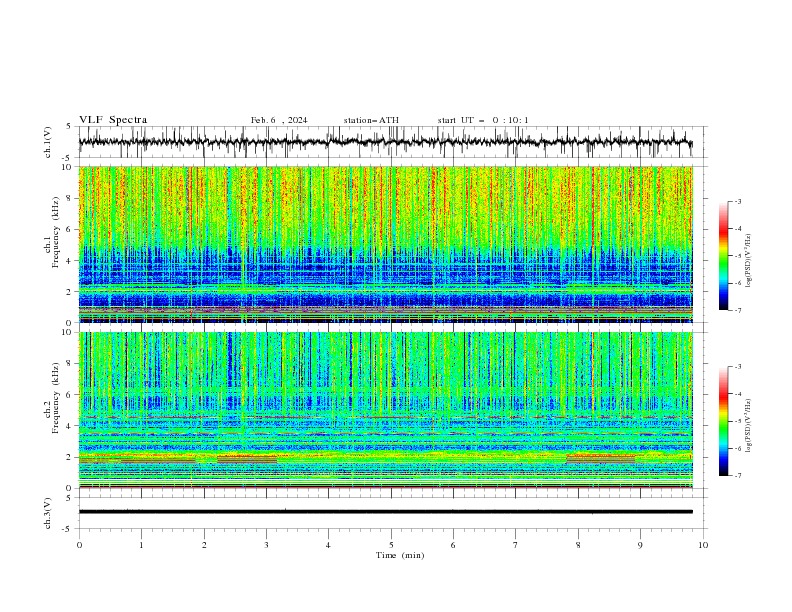Click the "Time (min)" x-axis label

coord(400,555)
